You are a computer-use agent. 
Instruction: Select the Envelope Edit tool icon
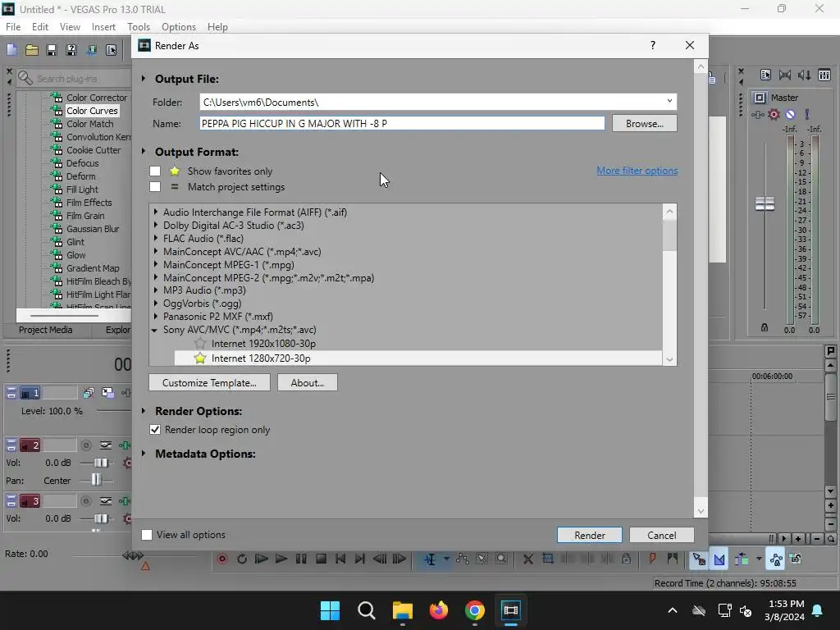[463, 559]
